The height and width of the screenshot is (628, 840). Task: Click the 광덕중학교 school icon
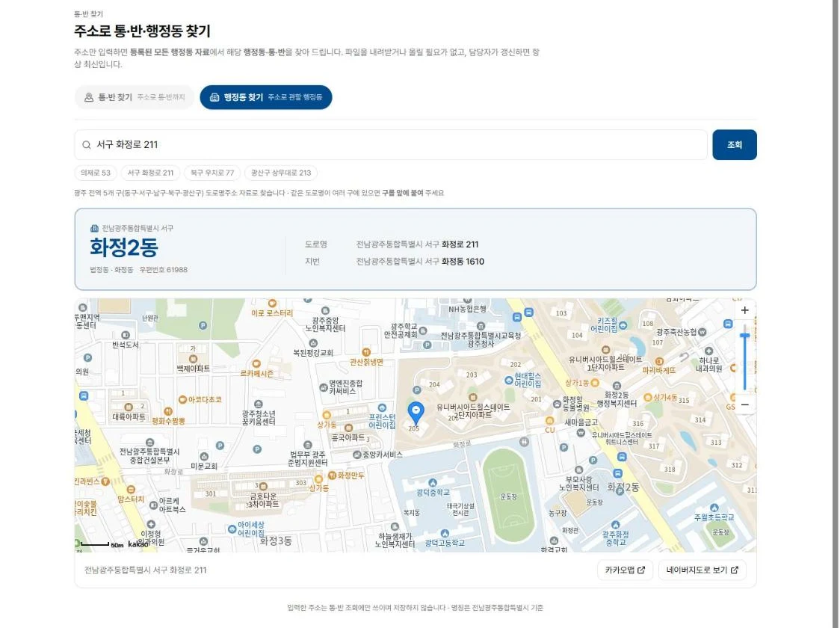(433, 483)
